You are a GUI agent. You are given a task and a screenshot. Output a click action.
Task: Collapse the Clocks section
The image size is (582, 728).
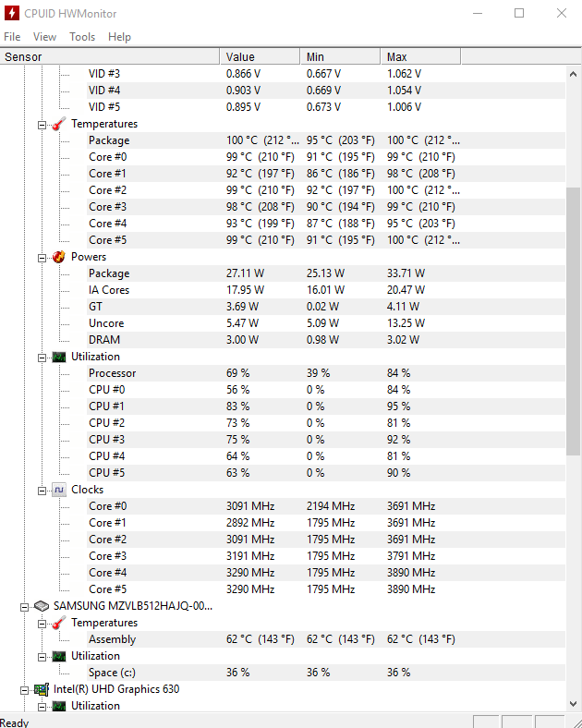[x=42, y=490]
